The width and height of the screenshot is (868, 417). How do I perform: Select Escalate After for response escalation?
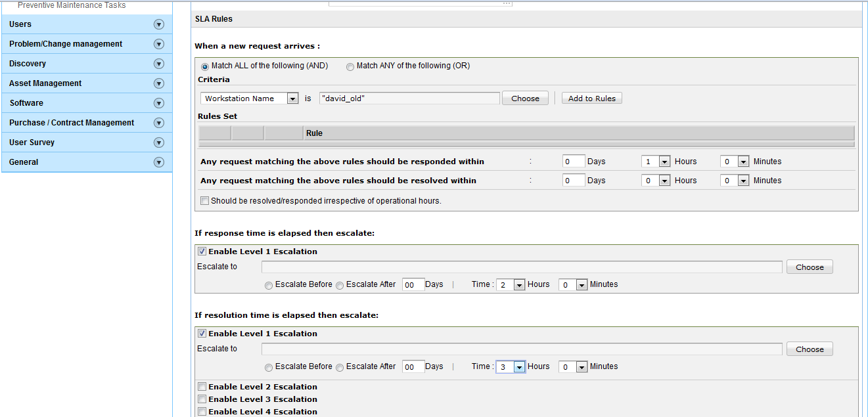340,286
